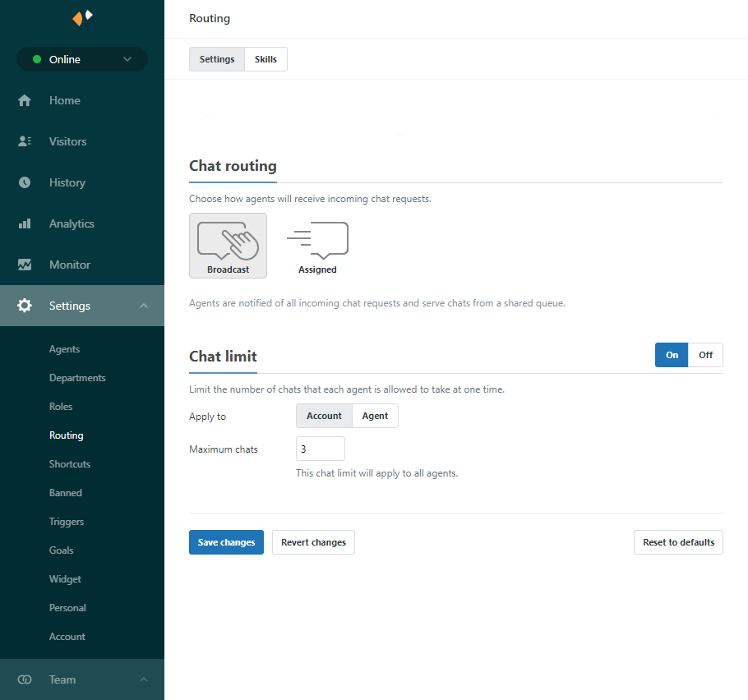Open the Online status dropdown

[x=82, y=60]
